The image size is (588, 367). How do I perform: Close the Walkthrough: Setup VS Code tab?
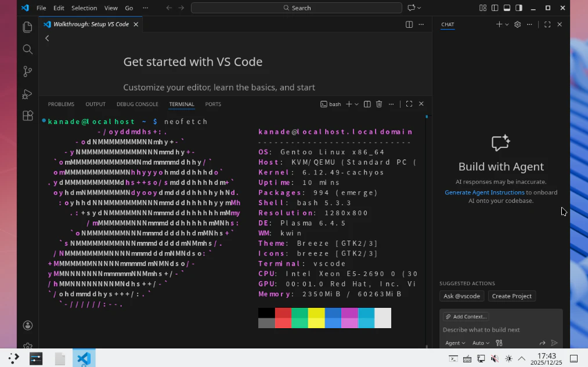tap(136, 24)
